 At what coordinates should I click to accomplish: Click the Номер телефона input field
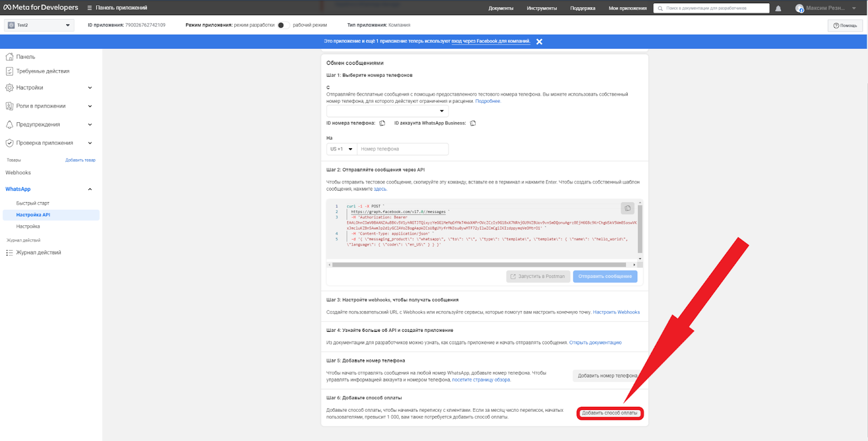403,149
